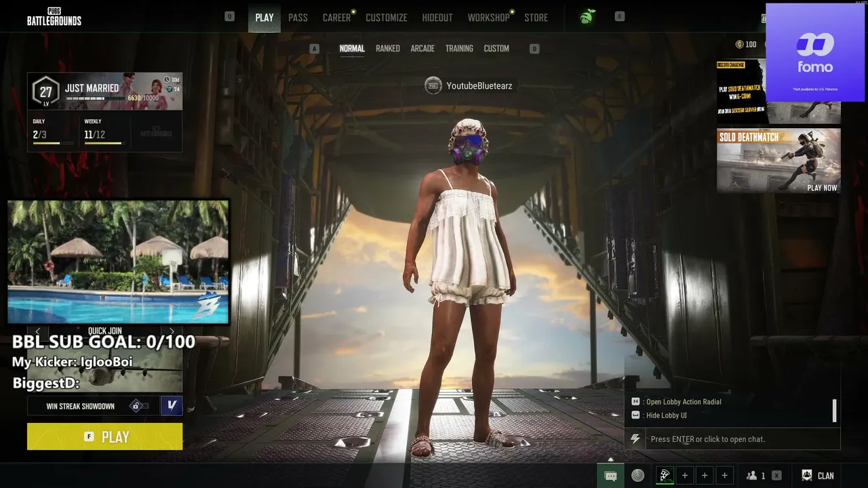Invite a player via first plus slot
The height and width of the screenshot is (488, 868).
click(685, 476)
